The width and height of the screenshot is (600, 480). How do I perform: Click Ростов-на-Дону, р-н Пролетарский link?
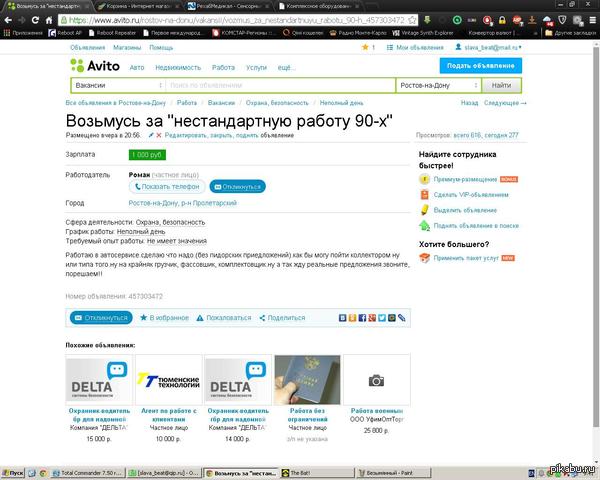(183, 203)
